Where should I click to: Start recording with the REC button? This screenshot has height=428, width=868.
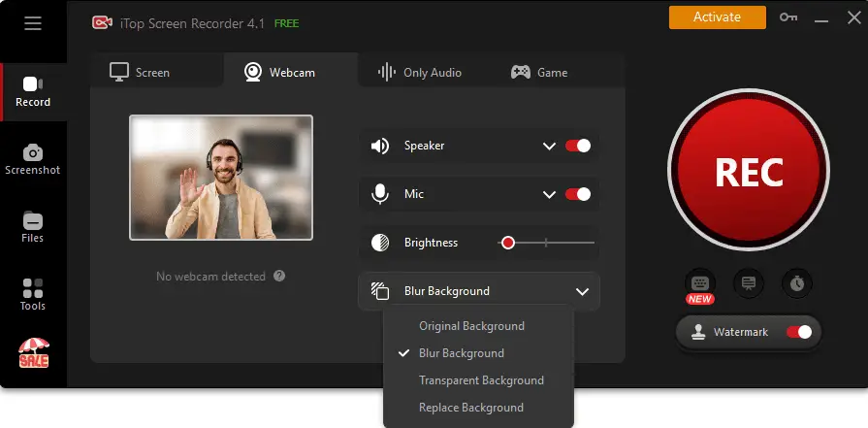(749, 170)
